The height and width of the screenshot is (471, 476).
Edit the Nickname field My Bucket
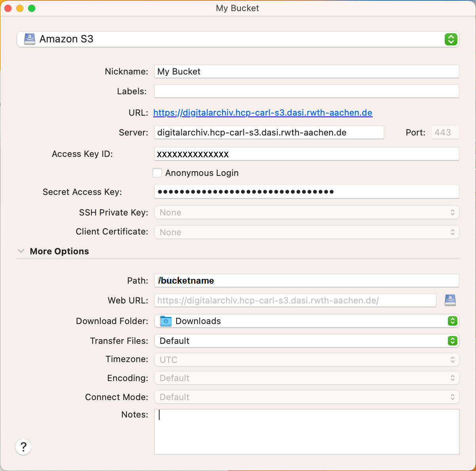(x=307, y=71)
